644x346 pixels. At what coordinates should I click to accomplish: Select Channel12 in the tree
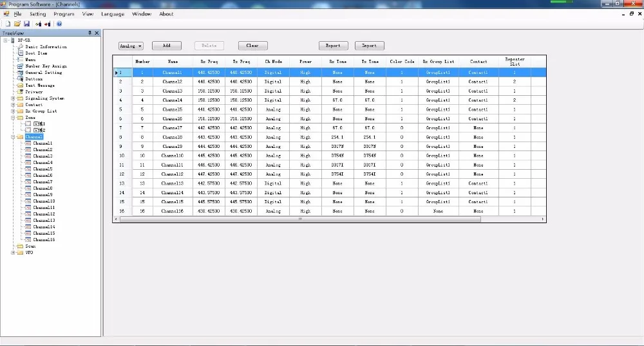pyautogui.click(x=44, y=214)
